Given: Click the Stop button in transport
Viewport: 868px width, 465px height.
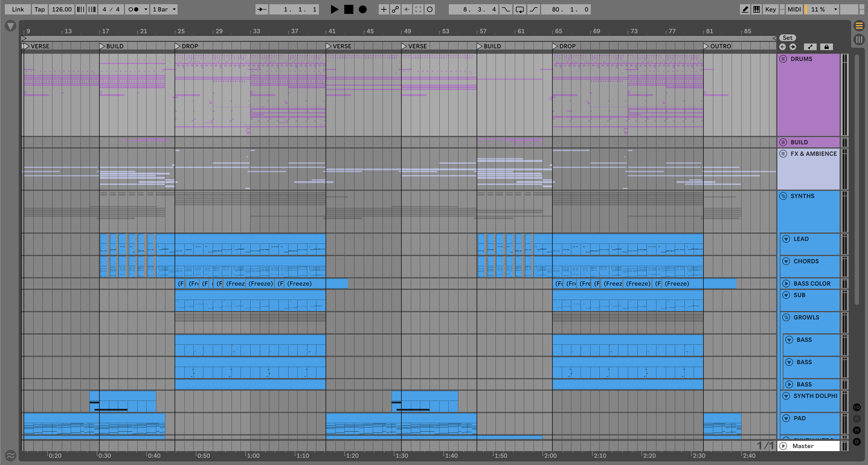Looking at the screenshot, I should click(x=349, y=9).
